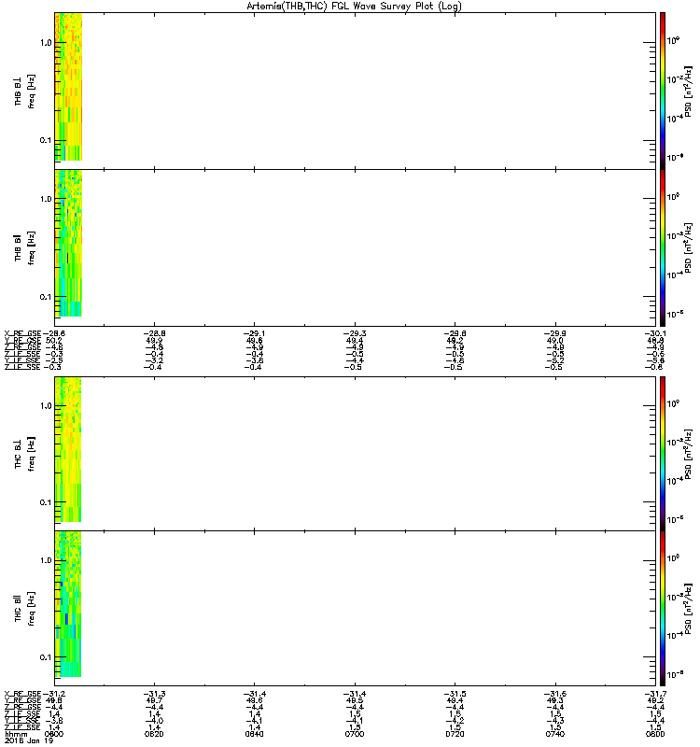Click the 'hhmm' time axis label
Screen dimensions: 700x747
(x=16, y=734)
